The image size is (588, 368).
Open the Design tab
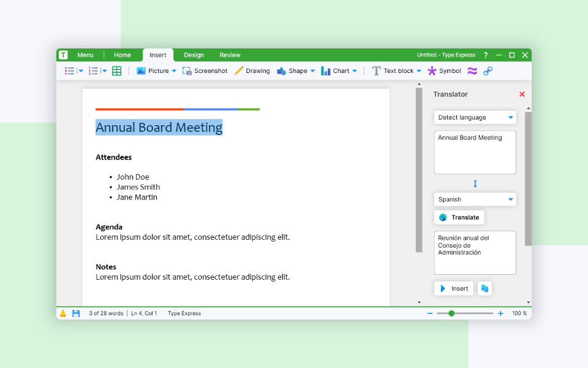pyautogui.click(x=194, y=55)
